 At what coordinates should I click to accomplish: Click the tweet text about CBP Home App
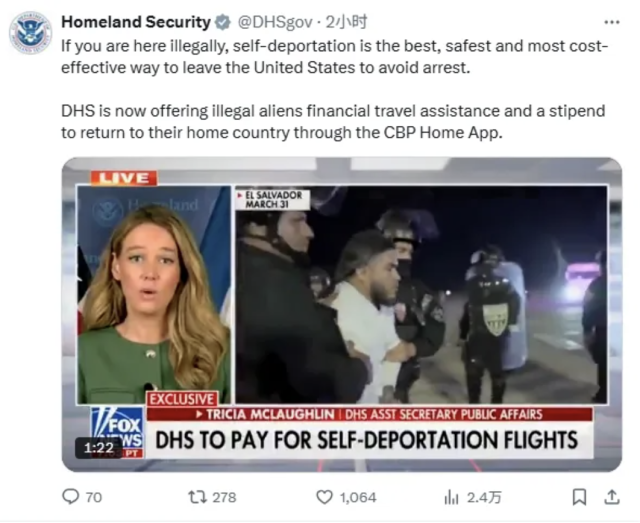pos(333,122)
